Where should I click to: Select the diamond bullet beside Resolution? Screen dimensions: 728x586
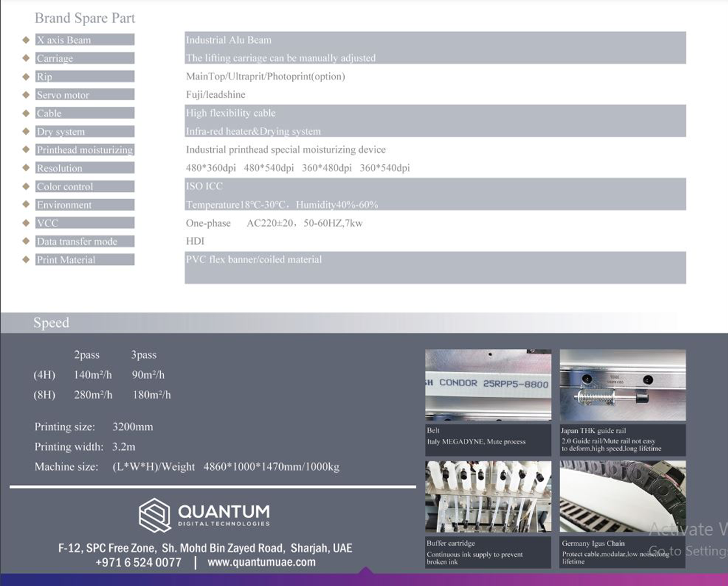tap(26, 168)
